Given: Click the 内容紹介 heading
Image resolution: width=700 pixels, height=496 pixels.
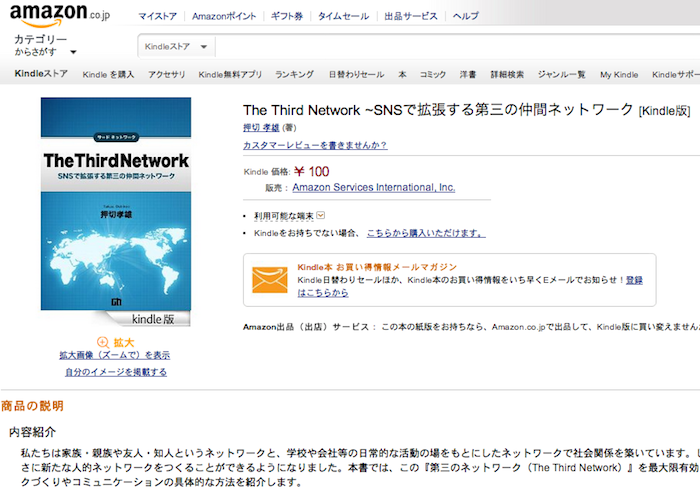Looking at the screenshot, I should [x=32, y=432].
